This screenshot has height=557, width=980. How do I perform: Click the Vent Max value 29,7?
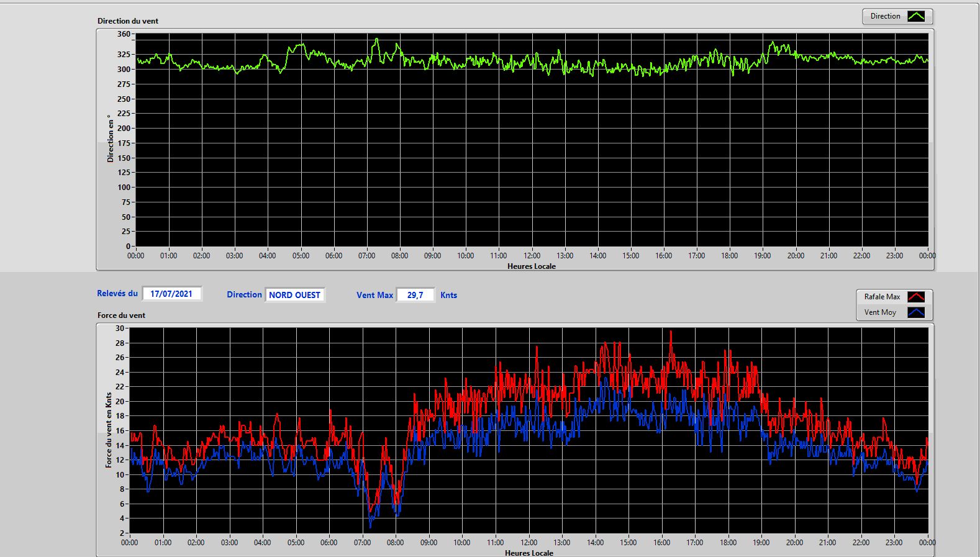point(415,295)
